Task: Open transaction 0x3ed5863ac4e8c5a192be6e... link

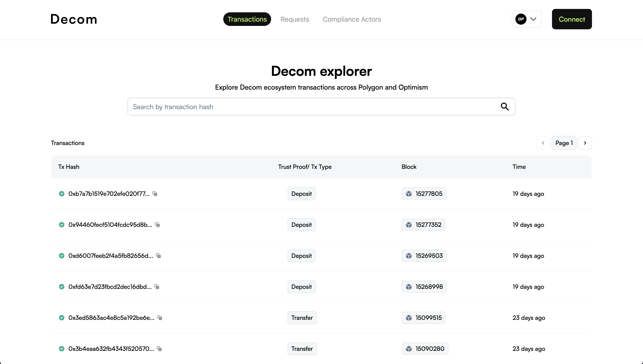Action: (x=111, y=318)
